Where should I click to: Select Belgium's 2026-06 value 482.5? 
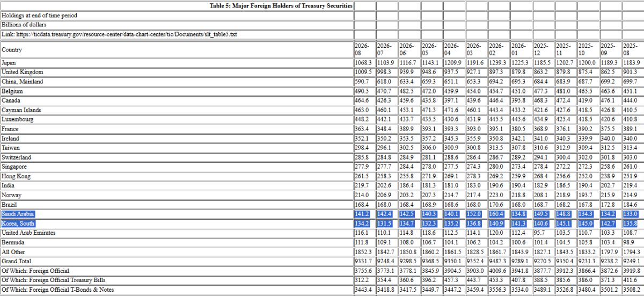point(409,91)
